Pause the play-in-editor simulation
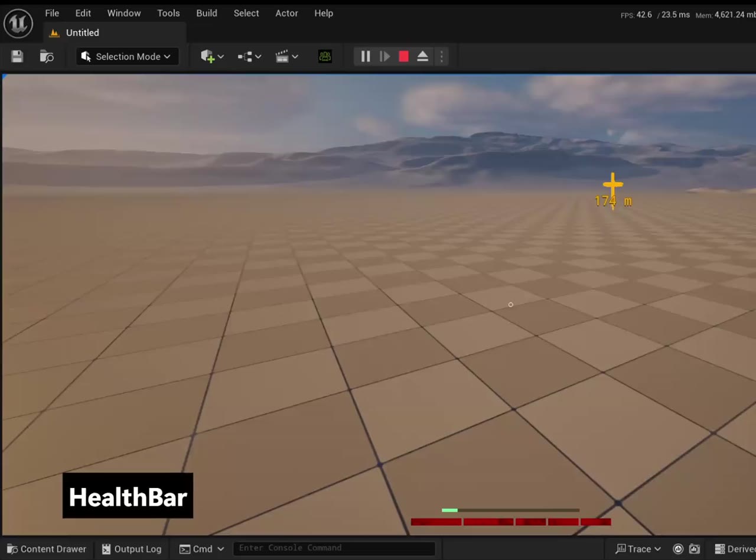The width and height of the screenshot is (756, 560). (366, 57)
